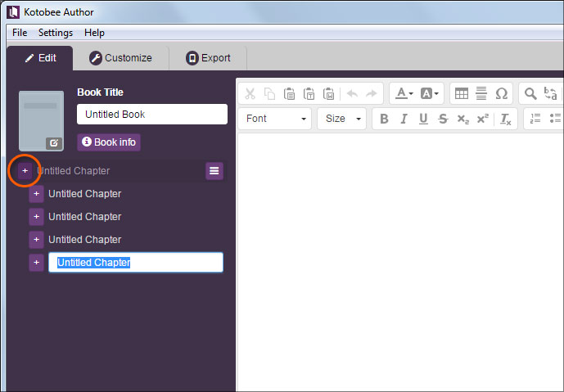
Task: Click the plain Paste clipboard icon
Action: pyautogui.click(x=289, y=94)
